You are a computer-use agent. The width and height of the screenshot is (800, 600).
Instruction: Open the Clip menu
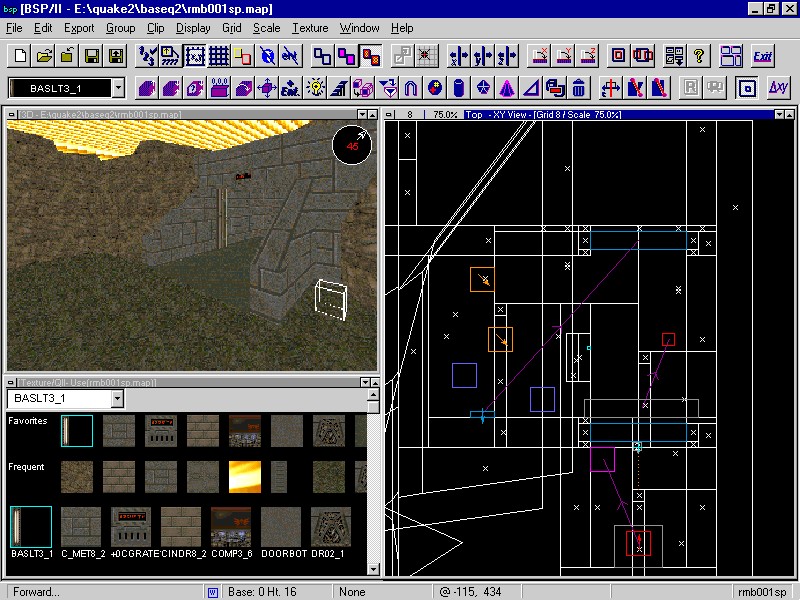(x=156, y=28)
